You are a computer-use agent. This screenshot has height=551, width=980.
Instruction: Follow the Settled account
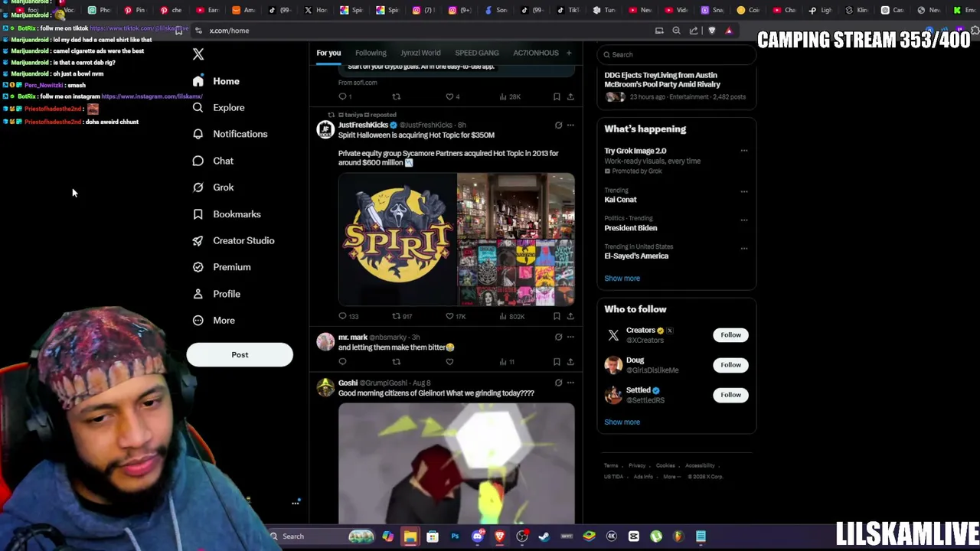(730, 395)
